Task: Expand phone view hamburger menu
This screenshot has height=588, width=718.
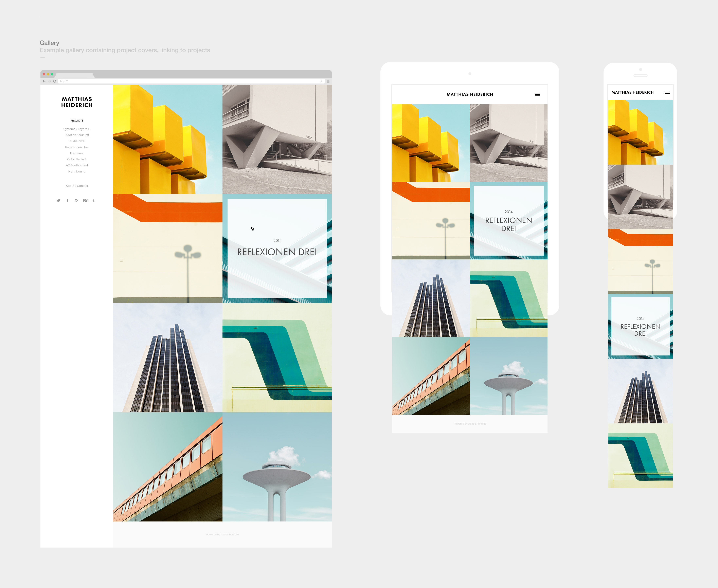Action: click(x=667, y=92)
